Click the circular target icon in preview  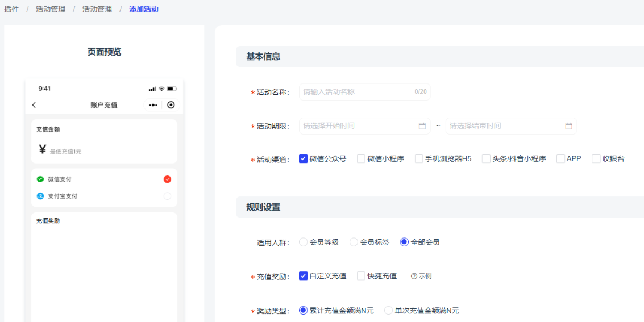171,105
